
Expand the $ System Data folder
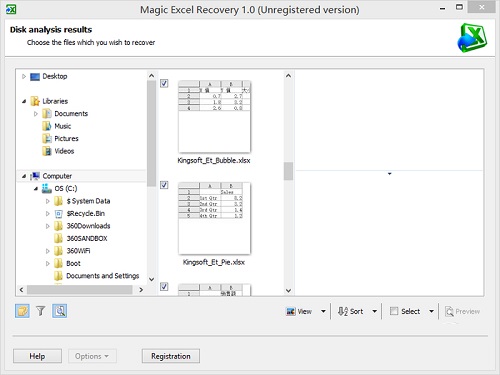tap(48, 201)
